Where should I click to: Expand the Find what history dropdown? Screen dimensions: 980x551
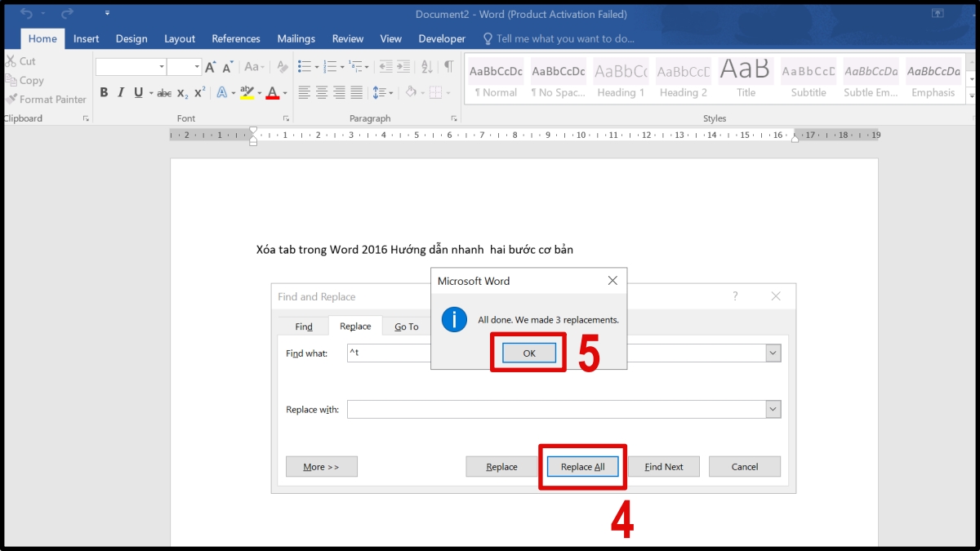click(x=773, y=353)
